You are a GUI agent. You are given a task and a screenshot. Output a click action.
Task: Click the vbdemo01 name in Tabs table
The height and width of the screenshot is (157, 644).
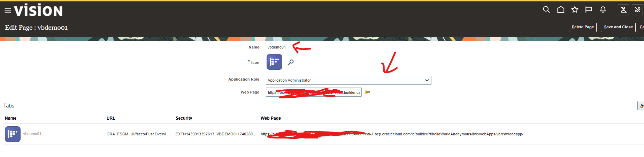[32, 134]
